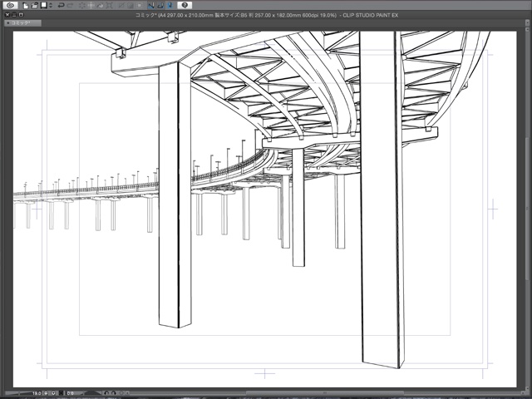Click the zoom in button in status bar
The height and width of the screenshot is (399, 532).
53,393
